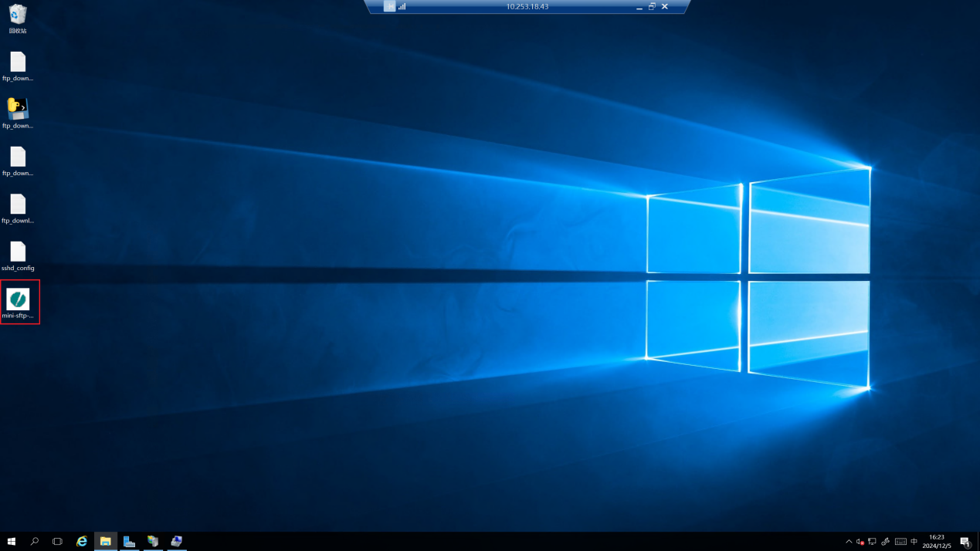Select the ftp_downl... file icon

(18, 208)
